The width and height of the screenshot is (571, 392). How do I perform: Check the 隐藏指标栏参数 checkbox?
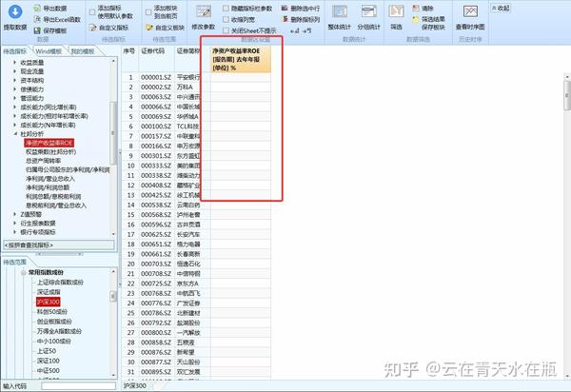coord(226,8)
